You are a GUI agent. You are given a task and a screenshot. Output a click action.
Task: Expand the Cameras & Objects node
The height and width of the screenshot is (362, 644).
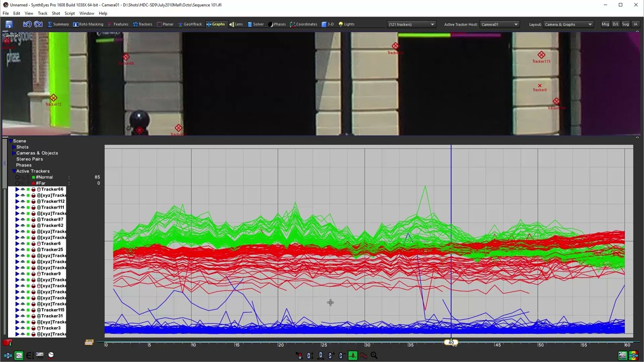pos(14,153)
